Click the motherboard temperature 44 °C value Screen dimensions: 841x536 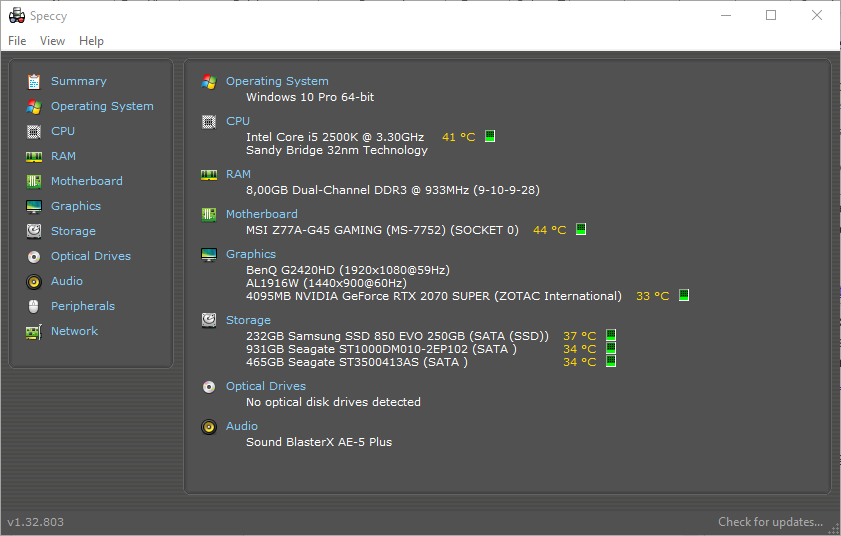click(550, 230)
